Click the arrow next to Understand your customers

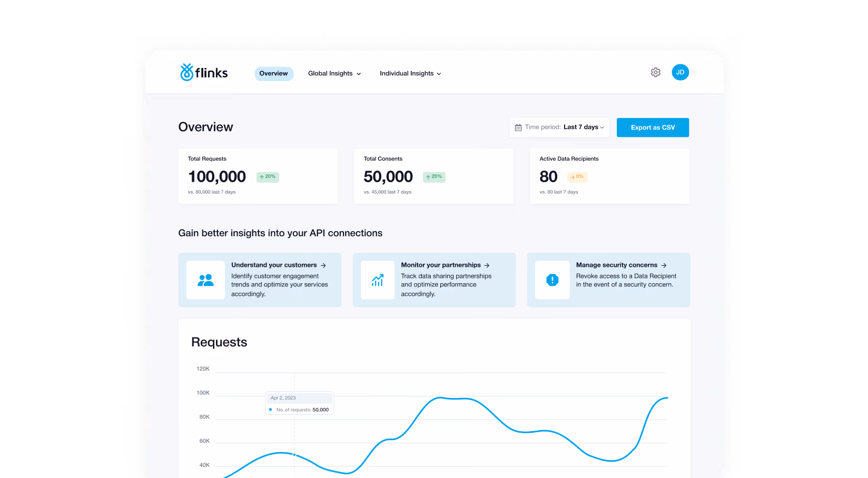pyautogui.click(x=323, y=265)
